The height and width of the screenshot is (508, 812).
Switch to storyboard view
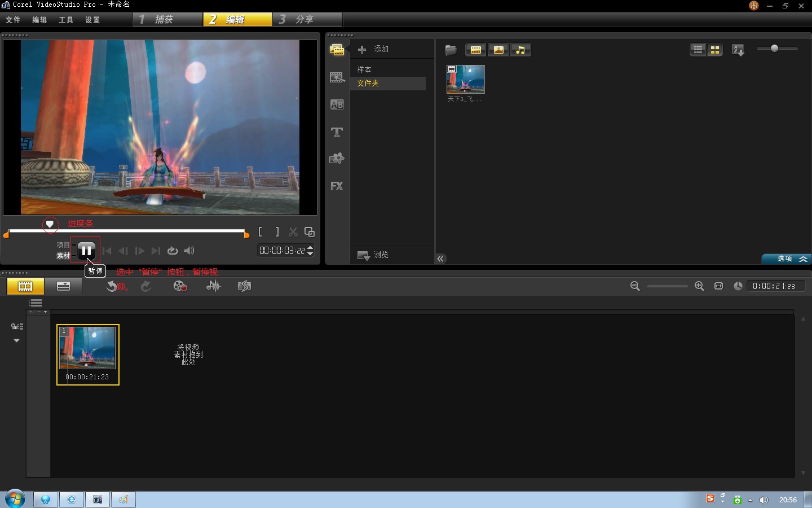point(25,286)
